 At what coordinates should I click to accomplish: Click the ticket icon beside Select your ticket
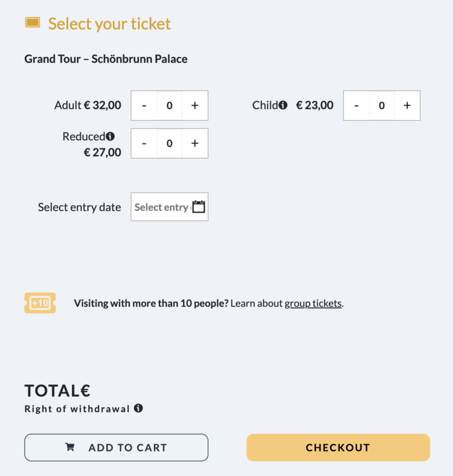pyautogui.click(x=33, y=23)
